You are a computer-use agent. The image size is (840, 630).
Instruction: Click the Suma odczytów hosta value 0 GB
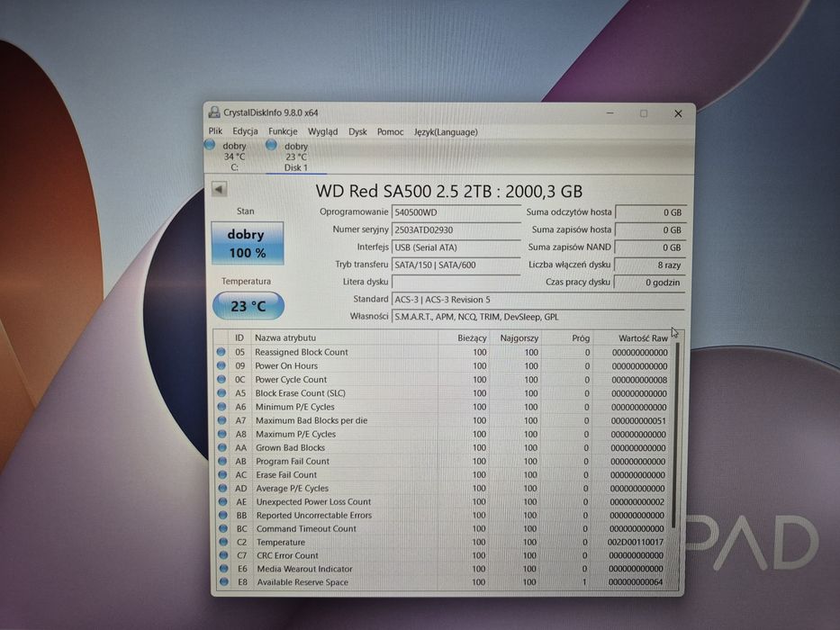point(650,212)
